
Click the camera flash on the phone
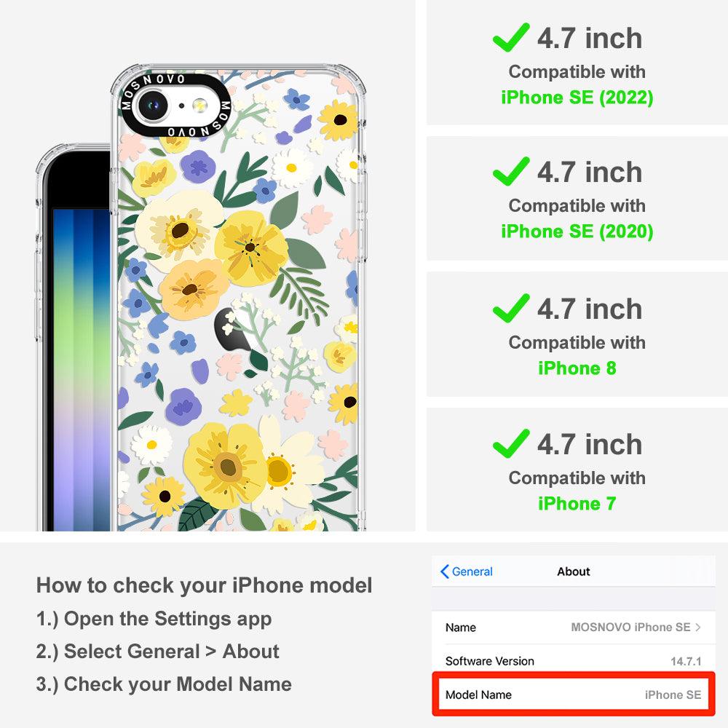200,106
